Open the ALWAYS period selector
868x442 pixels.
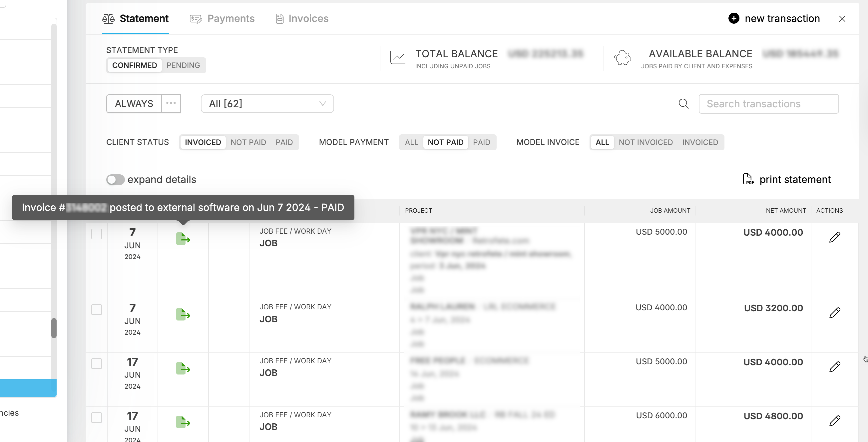(x=134, y=104)
